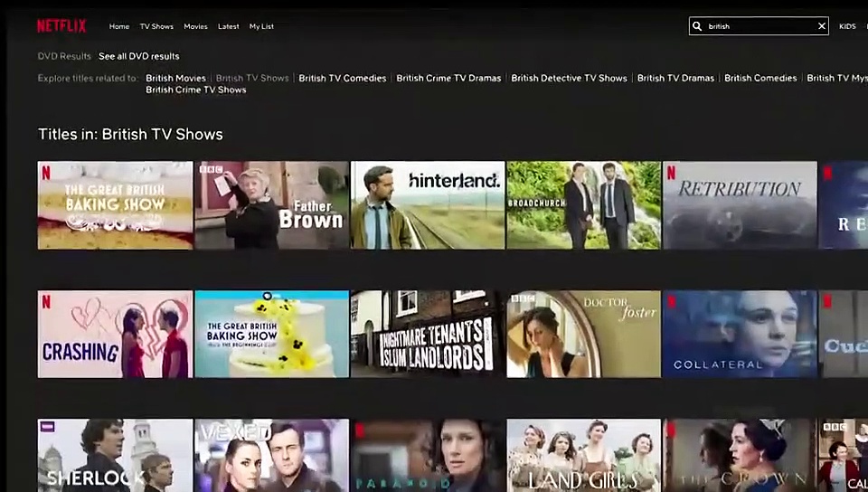Viewport: 868px width, 492px height.
Task: Click the search magnifier icon
Action: pyautogui.click(x=697, y=26)
